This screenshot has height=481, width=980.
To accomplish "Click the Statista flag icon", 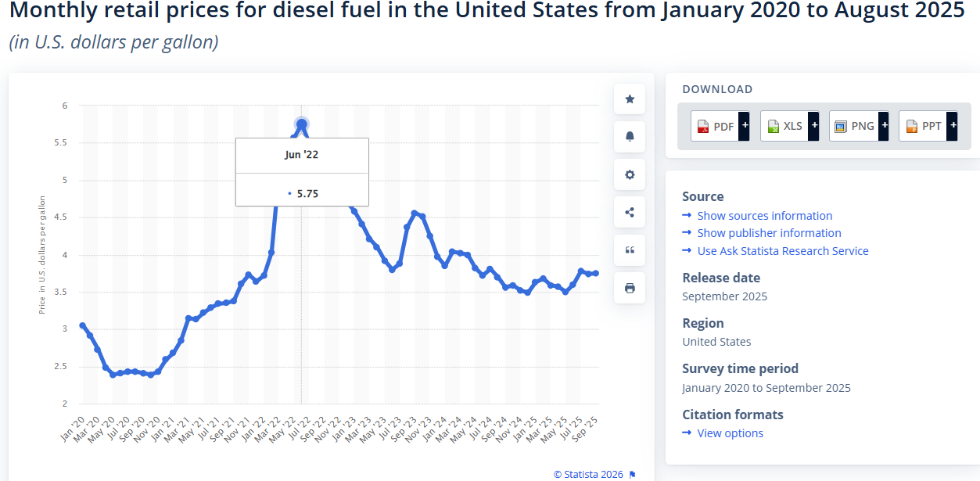I will (633, 474).
